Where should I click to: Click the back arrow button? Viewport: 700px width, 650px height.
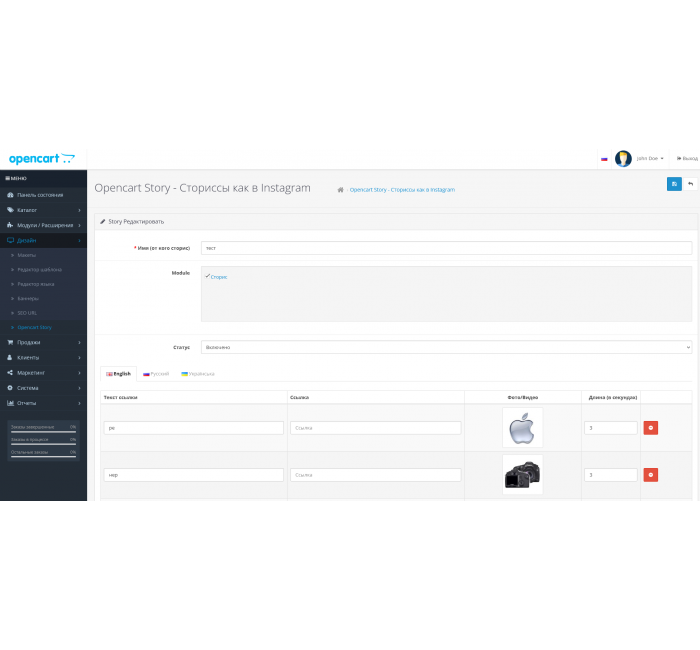pyautogui.click(x=690, y=184)
